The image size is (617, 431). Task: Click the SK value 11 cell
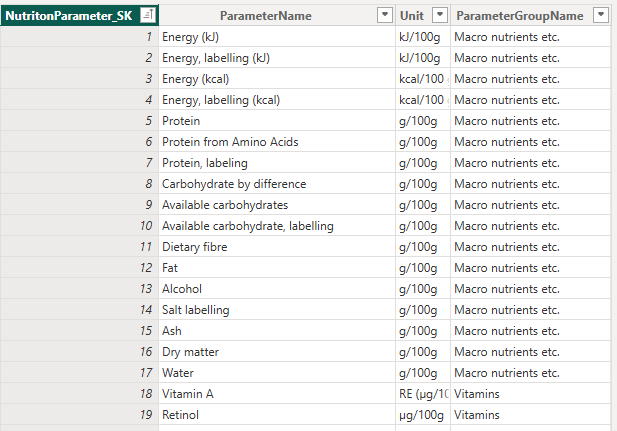[x=79, y=247]
